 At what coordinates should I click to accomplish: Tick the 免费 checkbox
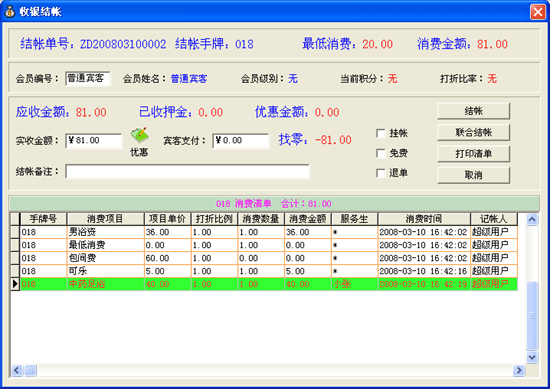(x=381, y=153)
